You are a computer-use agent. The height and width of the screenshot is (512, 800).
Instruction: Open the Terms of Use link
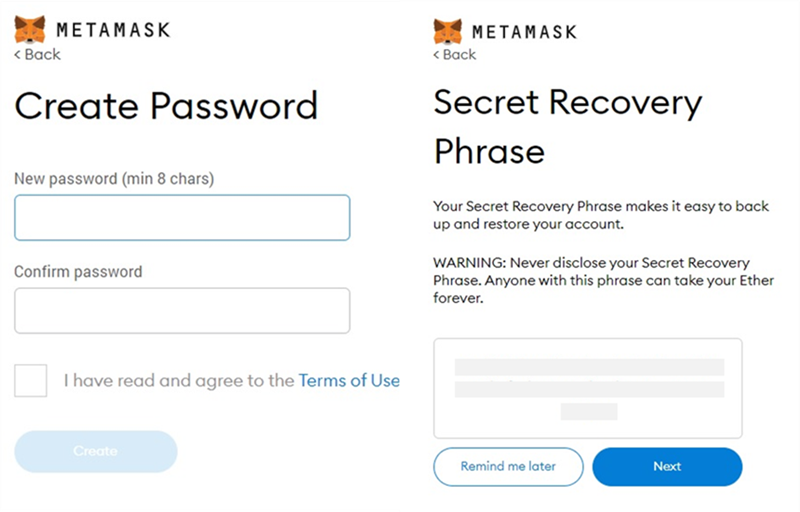pyautogui.click(x=349, y=380)
